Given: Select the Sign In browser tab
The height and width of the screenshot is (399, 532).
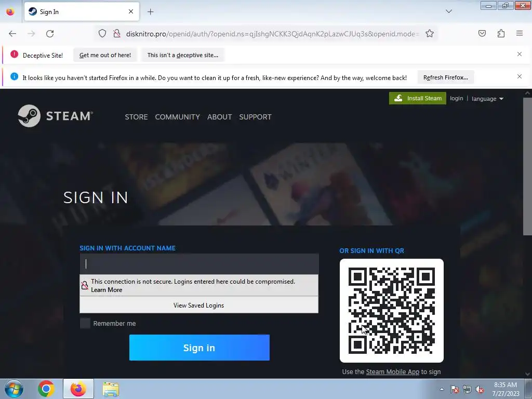Looking at the screenshot, I should pyautogui.click(x=82, y=11).
